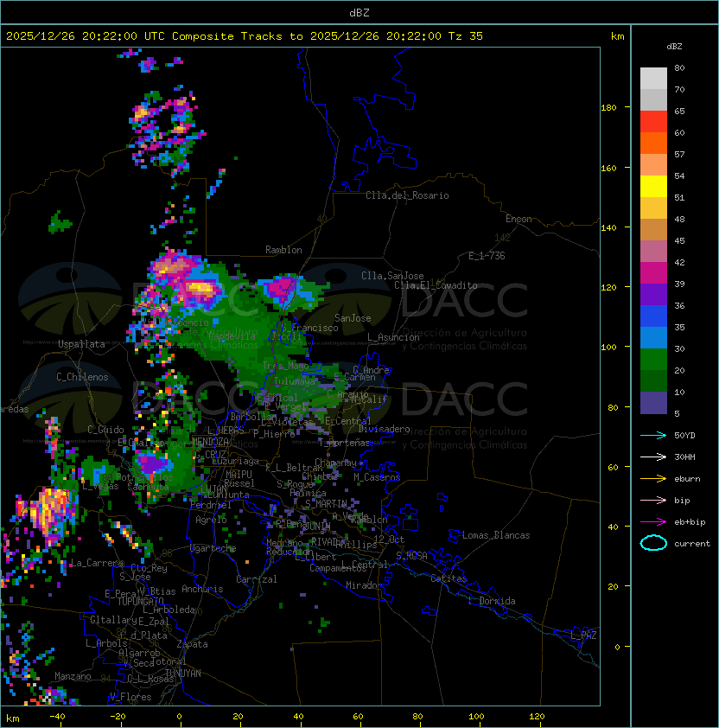Click the 12_Oct label

coord(389,540)
